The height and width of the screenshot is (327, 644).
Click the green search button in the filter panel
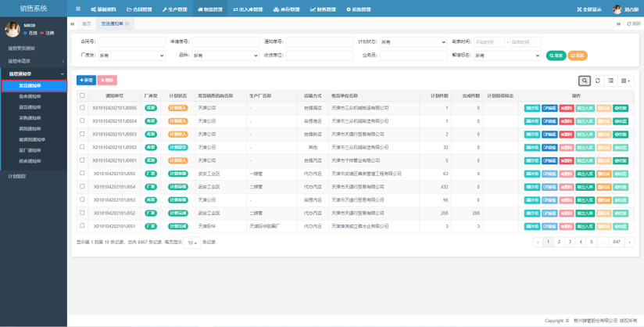pyautogui.click(x=556, y=56)
